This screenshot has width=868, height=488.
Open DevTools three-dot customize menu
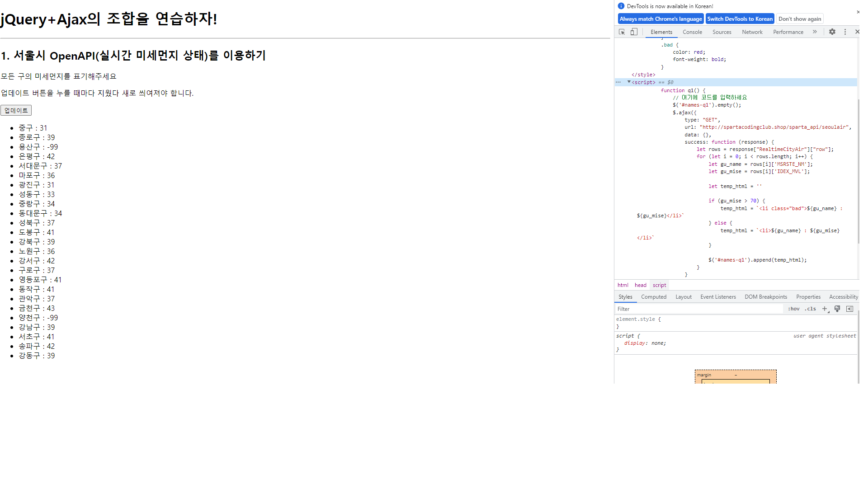tap(845, 32)
